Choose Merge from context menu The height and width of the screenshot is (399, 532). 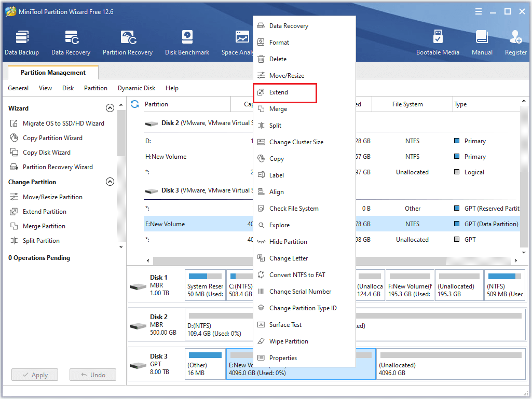[304, 109]
